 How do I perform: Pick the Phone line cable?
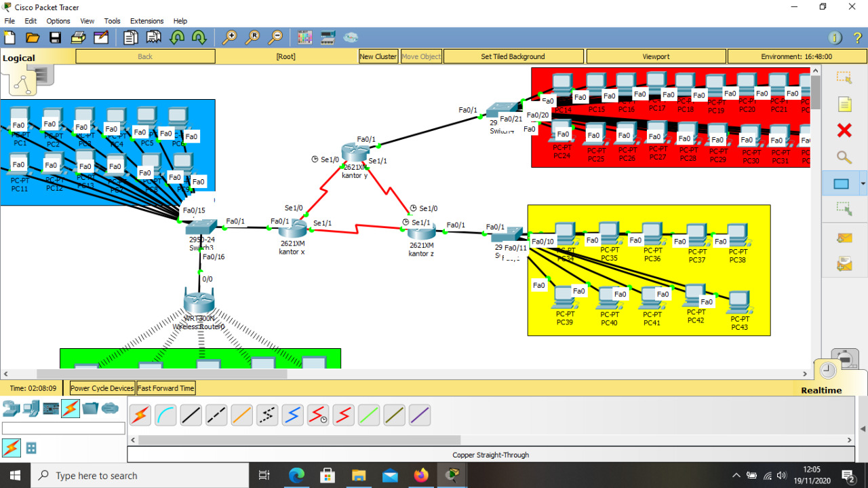coord(267,415)
